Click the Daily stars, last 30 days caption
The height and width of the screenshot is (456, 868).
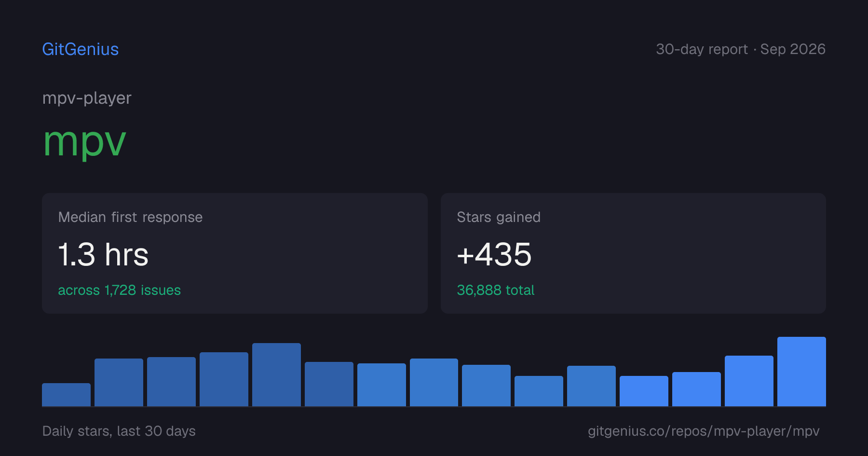pos(119,431)
